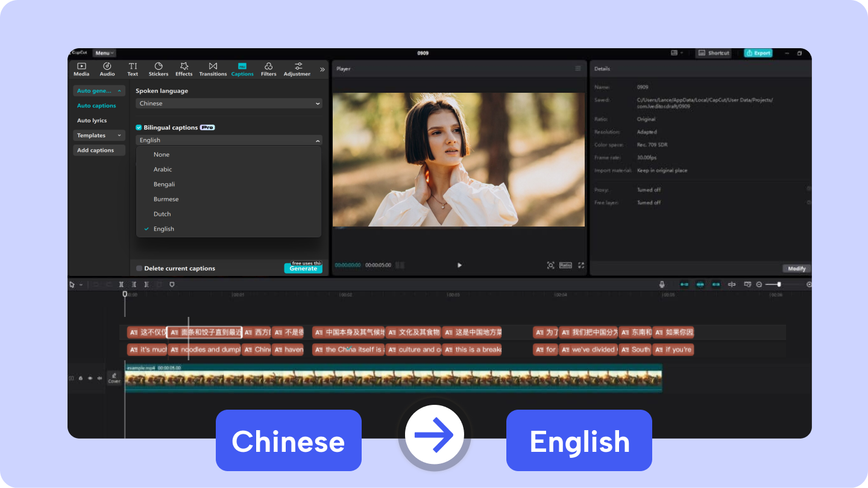Collapse the English bilingual language dropdown
This screenshot has height=488, width=868.
click(229, 140)
